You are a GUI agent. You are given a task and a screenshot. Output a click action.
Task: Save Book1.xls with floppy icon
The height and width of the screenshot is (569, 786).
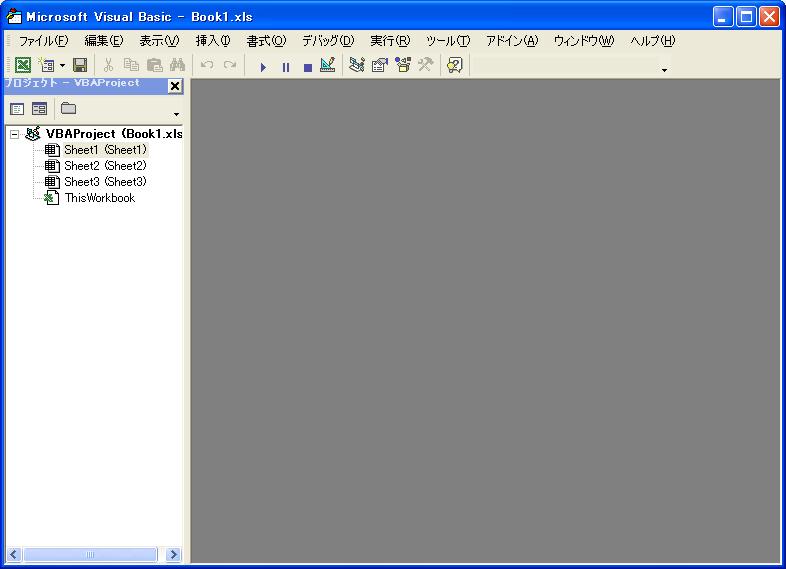point(80,65)
